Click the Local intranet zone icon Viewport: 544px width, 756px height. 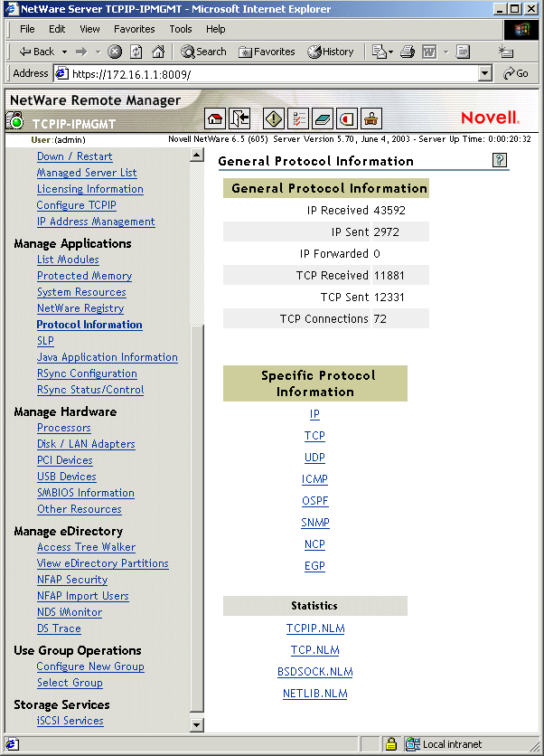click(x=412, y=744)
